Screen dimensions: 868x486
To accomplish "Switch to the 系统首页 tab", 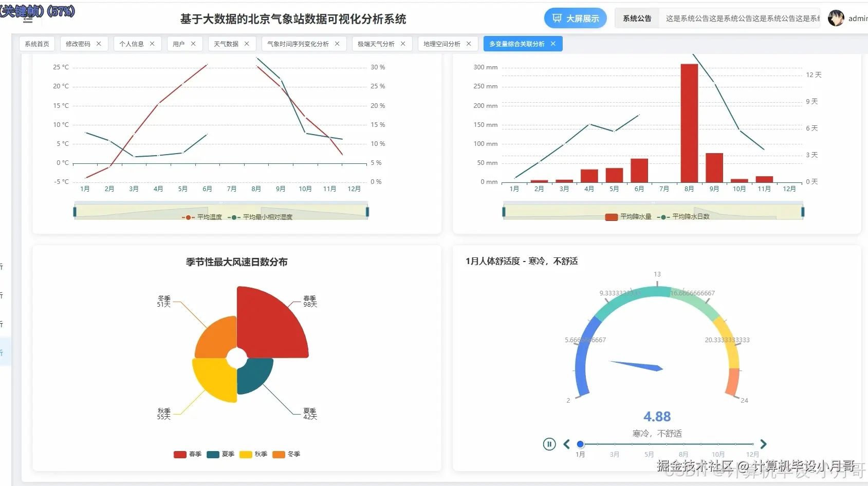I will pos(37,44).
